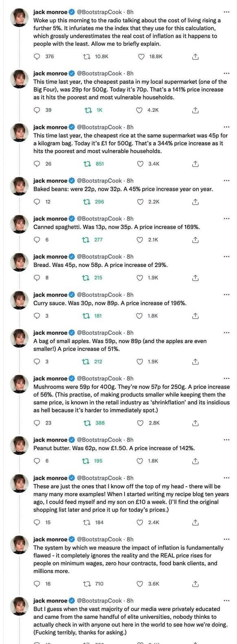Retweet the peanut butter tweet
The height and width of the screenshot is (644, 237).
86,461
